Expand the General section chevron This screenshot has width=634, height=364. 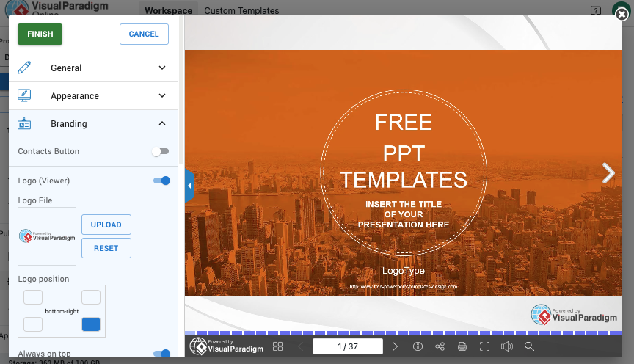click(x=162, y=68)
